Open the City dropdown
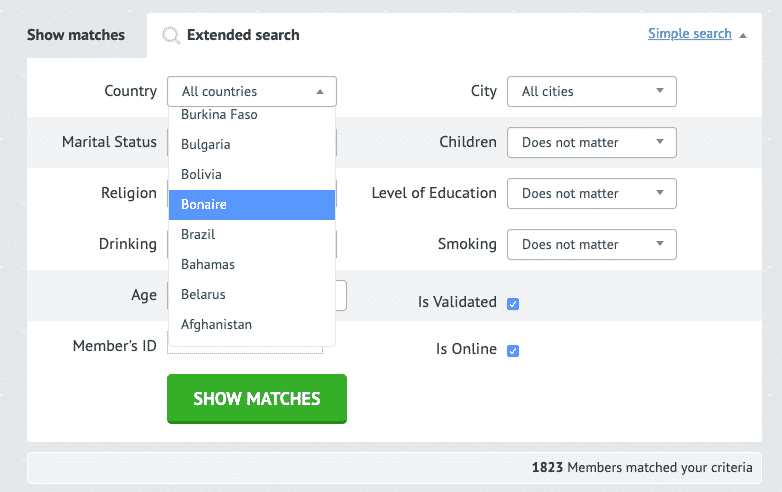This screenshot has height=492, width=782. tap(591, 91)
